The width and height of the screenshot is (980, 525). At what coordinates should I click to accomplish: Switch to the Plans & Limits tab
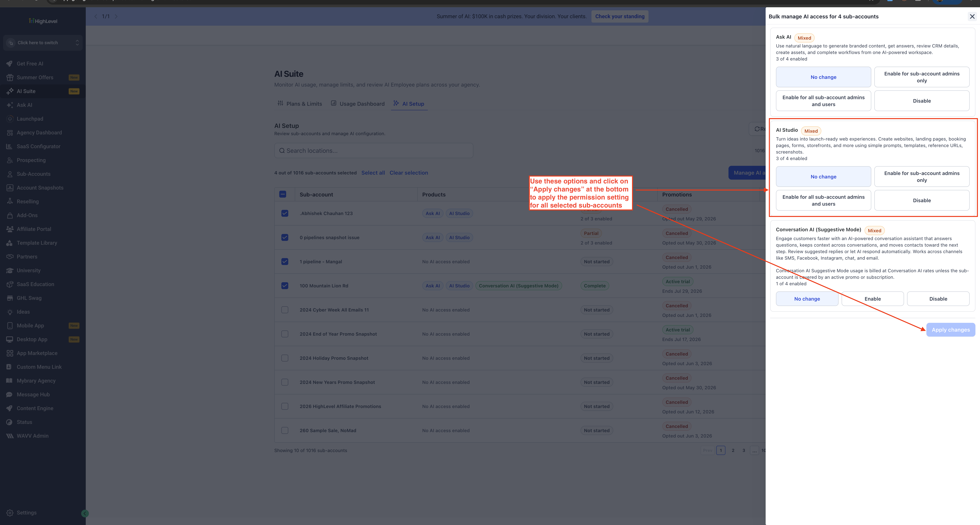point(300,103)
